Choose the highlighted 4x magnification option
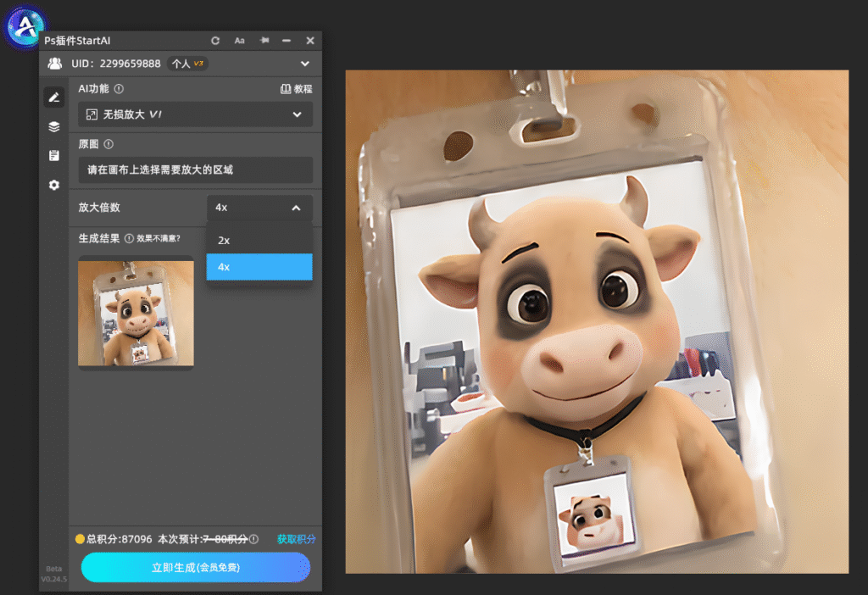This screenshot has height=595, width=868. (x=259, y=267)
